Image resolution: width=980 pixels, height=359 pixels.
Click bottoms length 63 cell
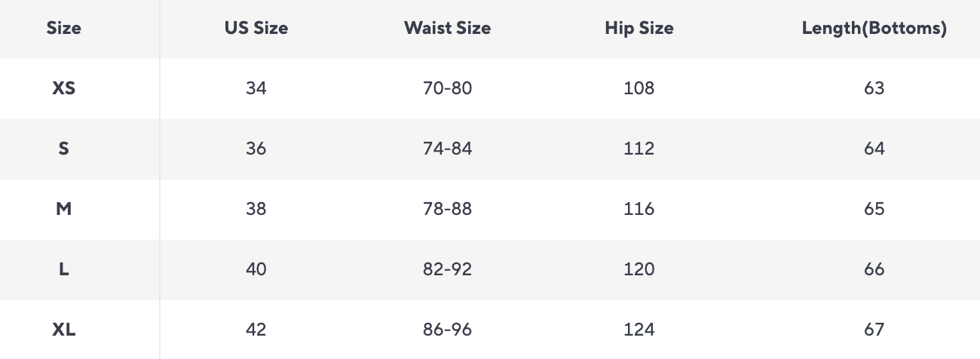tap(874, 88)
